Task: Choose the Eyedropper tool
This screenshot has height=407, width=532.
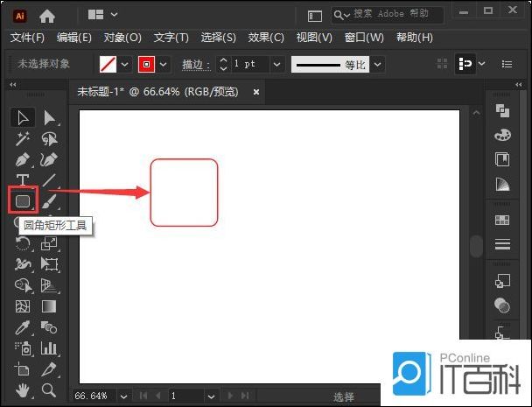Action: (23, 327)
